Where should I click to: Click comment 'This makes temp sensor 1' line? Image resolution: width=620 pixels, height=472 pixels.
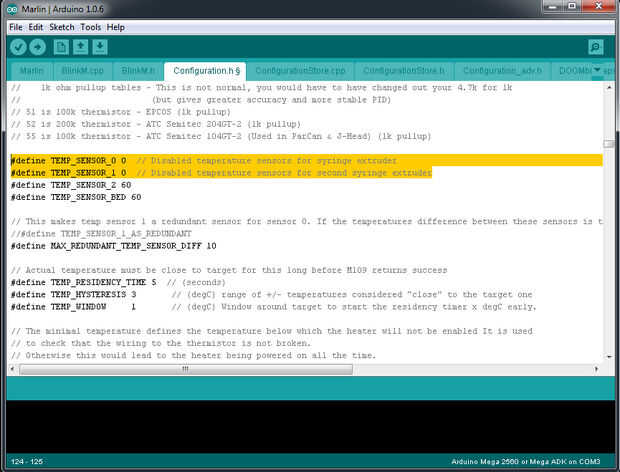point(306,221)
